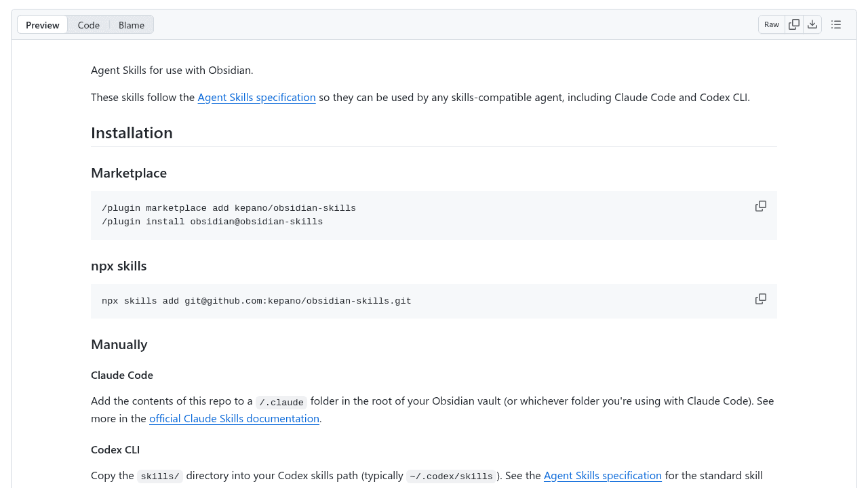
Task: Open official Claude Skills documentation link
Action: pos(234,418)
